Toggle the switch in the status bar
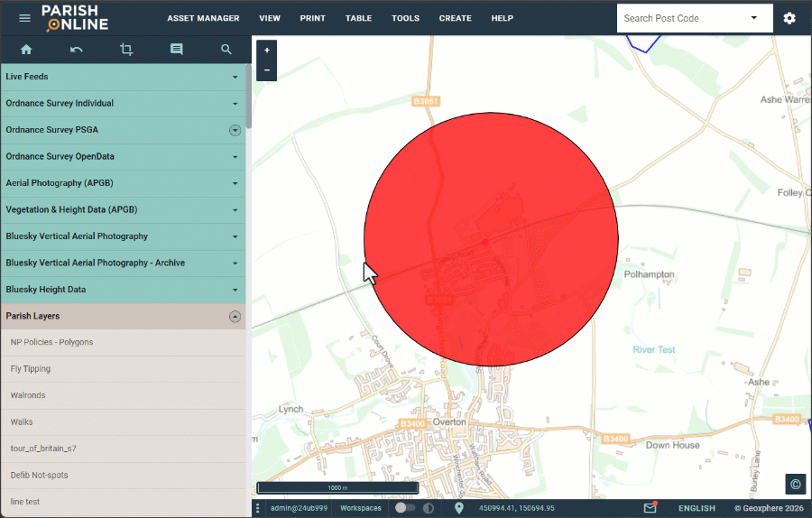Screen dimensions: 812x518 click(405, 508)
